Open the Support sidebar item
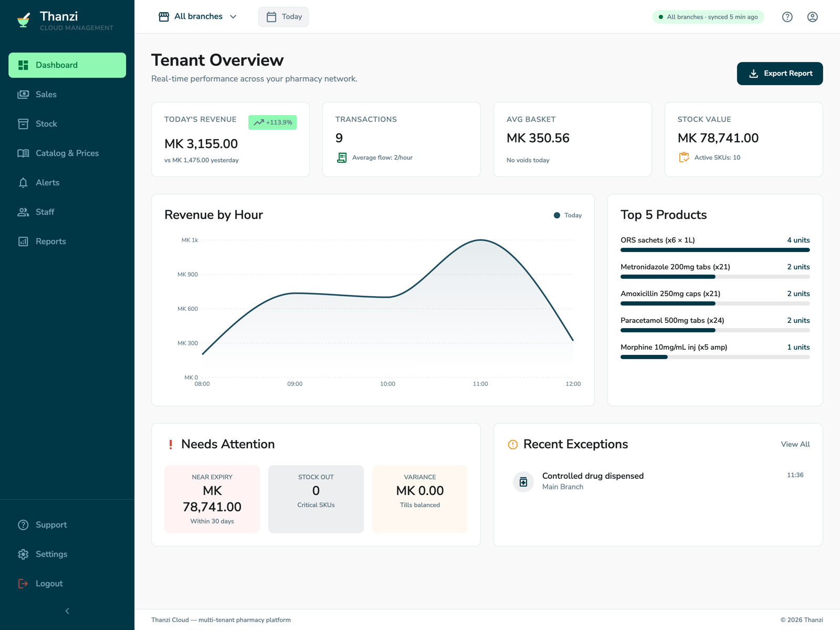 67,525
